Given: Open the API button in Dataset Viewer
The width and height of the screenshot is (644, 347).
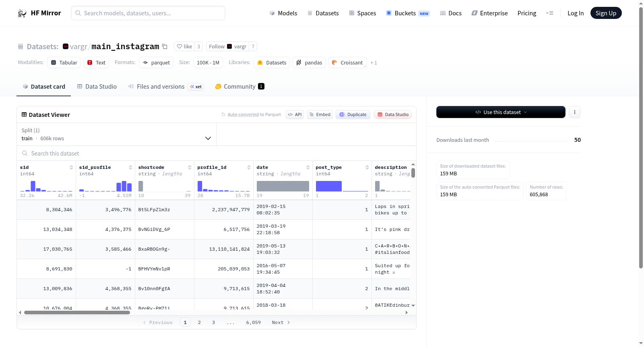Looking at the screenshot, I should (295, 114).
